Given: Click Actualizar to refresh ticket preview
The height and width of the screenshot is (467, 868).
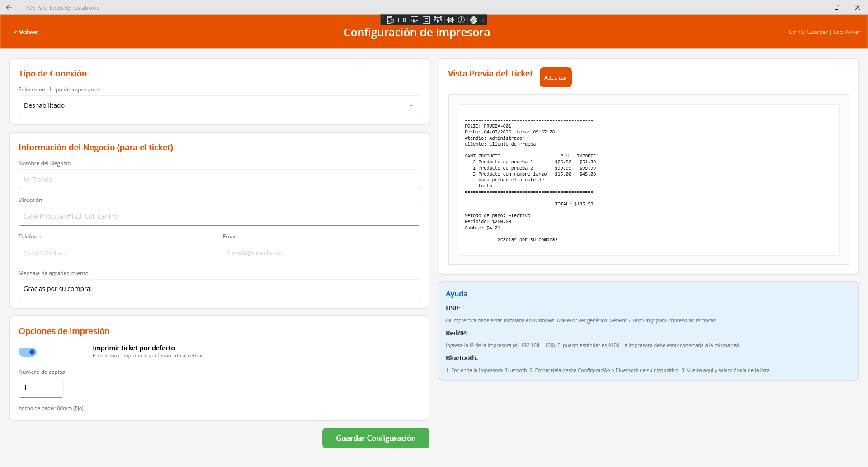Looking at the screenshot, I should point(555,78).
